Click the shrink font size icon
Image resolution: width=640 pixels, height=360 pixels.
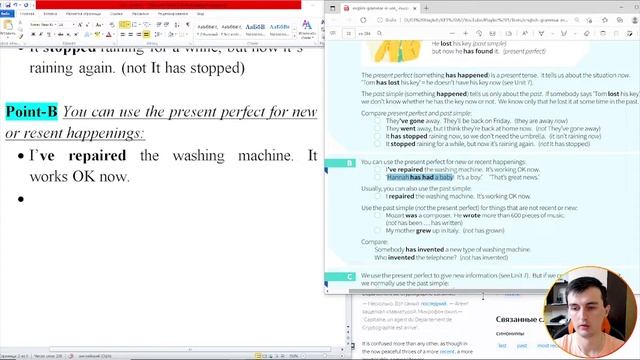click(87, 25)
